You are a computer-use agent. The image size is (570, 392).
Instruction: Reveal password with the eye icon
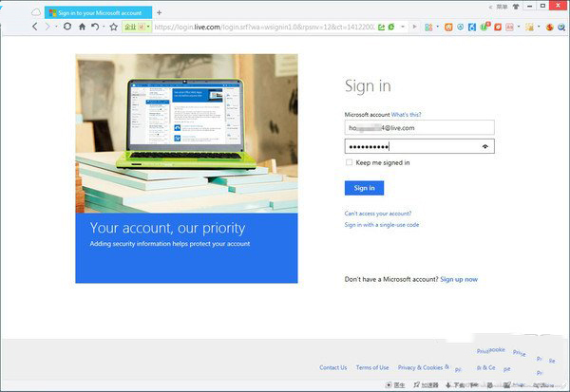pos(484,146)
